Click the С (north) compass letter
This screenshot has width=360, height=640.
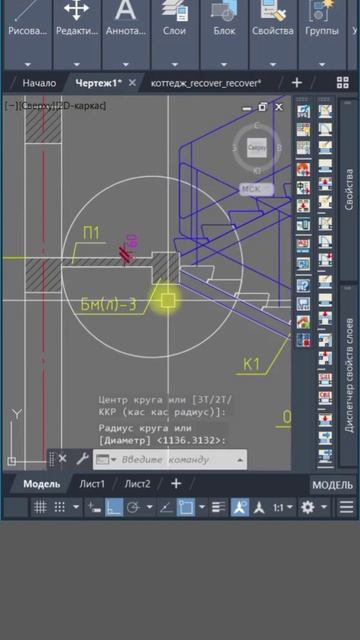(257, 126)
